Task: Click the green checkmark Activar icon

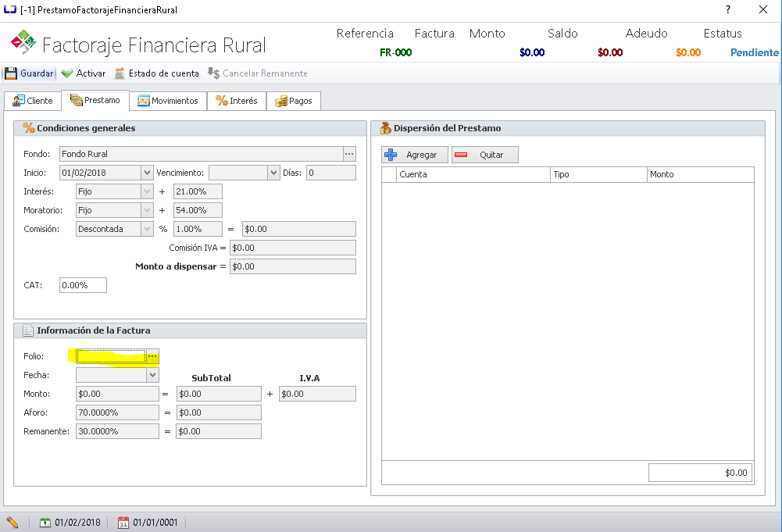Action: (x=67, y=73)
